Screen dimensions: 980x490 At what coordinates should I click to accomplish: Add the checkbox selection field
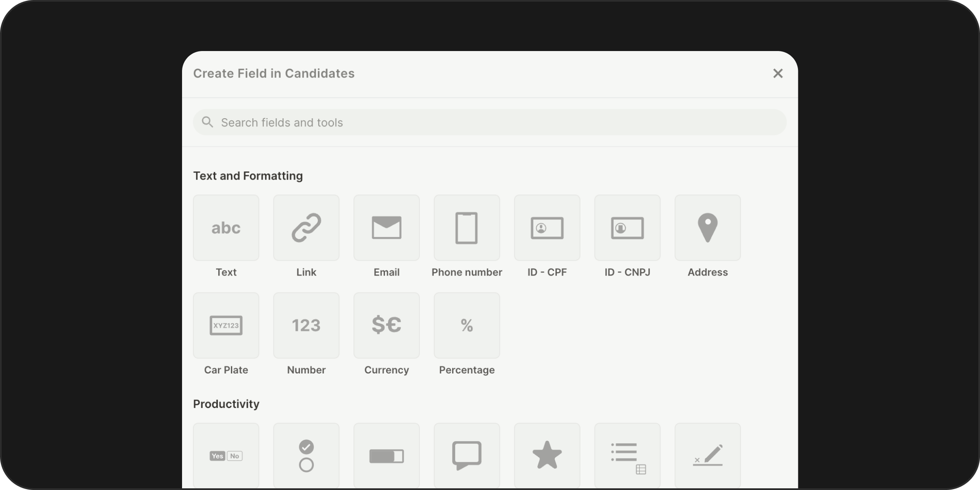(x=306, y=456)
